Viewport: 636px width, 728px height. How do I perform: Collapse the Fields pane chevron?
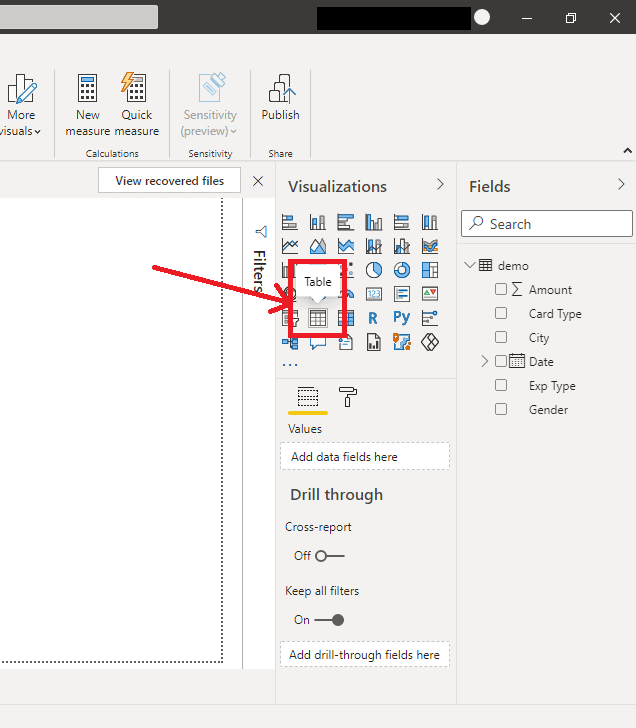pyautogui.click(x=621, y=185)
